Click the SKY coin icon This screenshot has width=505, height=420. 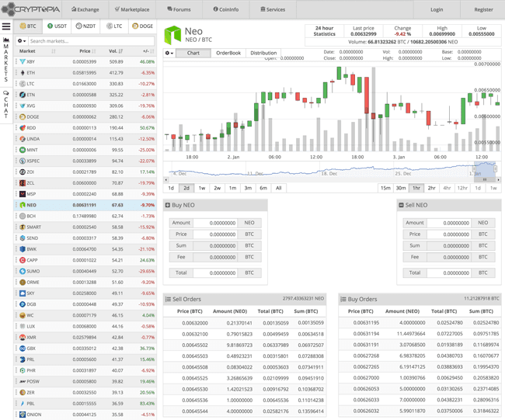(x=23, y=293)
